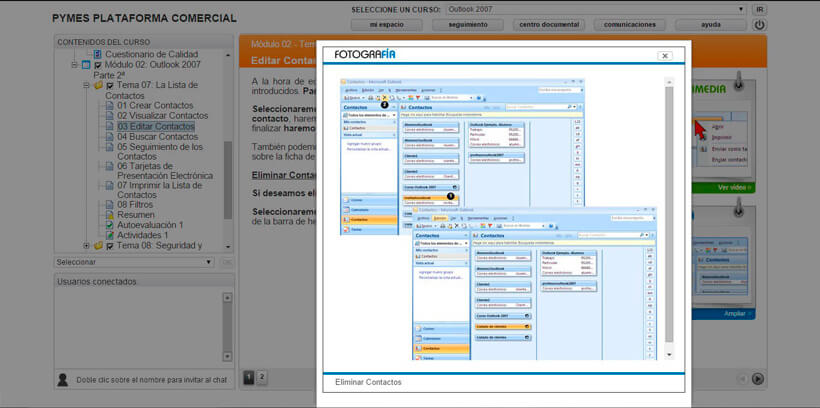Toggle the Módulo 02: Outlook 2007 checkbox
Image resolution: width=820 pixels, height=408 pixels.
pos(98,65)
